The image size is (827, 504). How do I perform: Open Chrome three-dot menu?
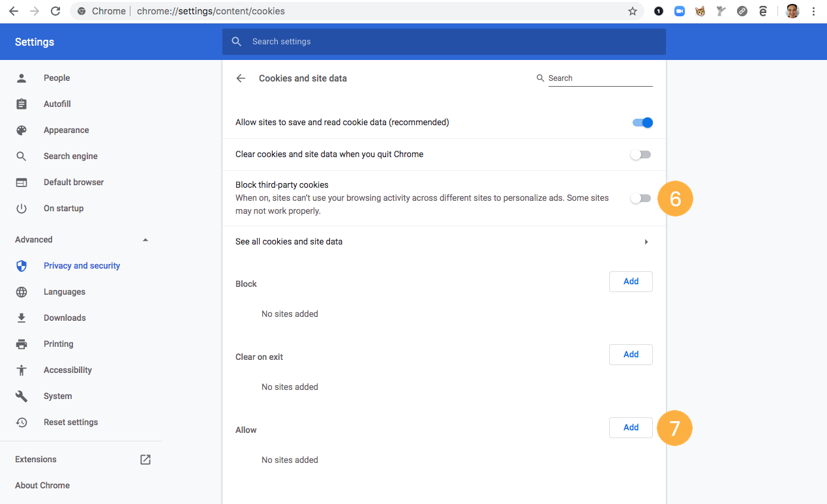[813, 11]
